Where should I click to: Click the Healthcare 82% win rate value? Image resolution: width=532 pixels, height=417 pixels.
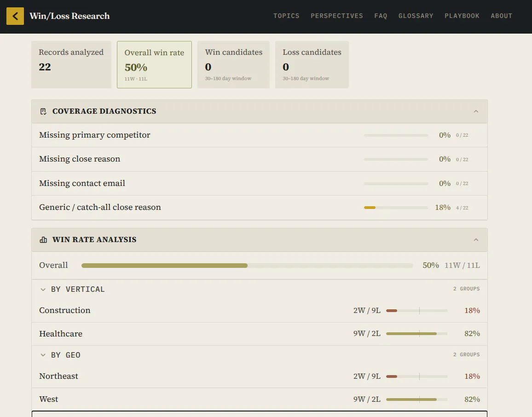point(472,334)
